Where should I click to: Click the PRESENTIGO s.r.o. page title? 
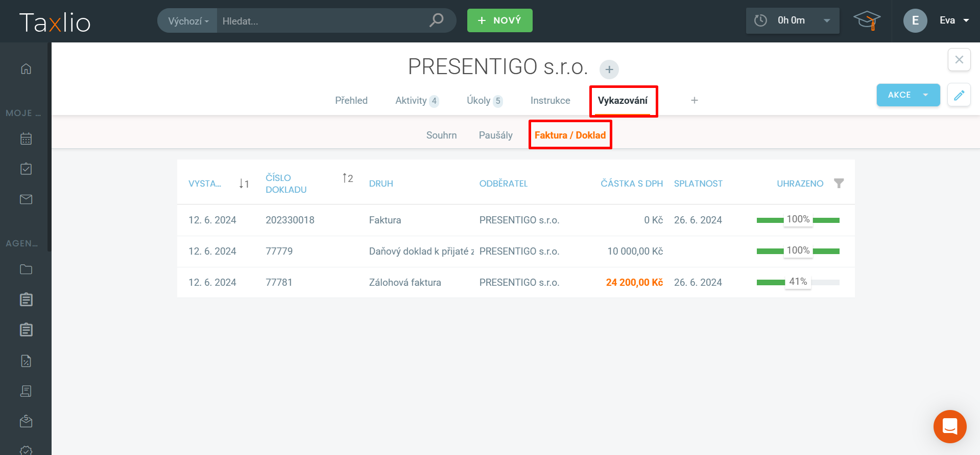(498, 67)
